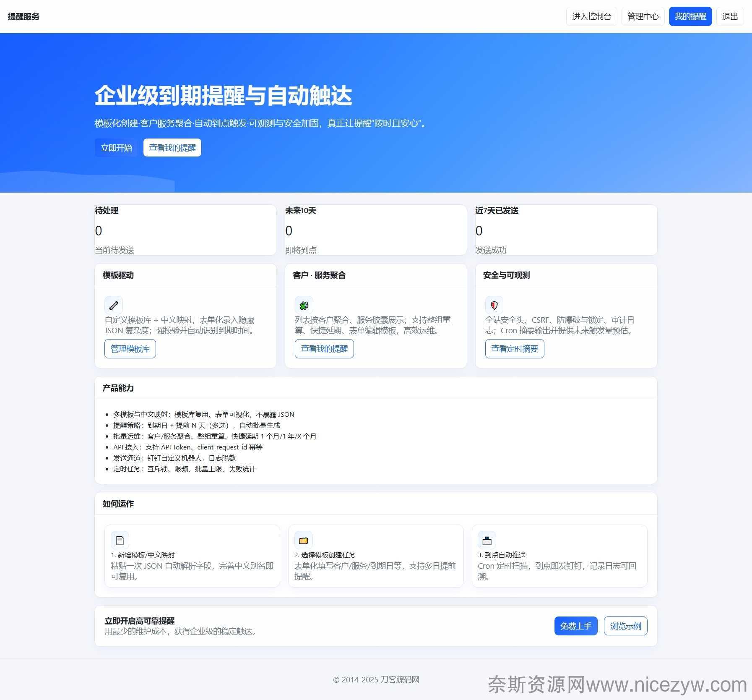
Task: Open 进入控制台 in the top navigation
Action: point(591,16)
